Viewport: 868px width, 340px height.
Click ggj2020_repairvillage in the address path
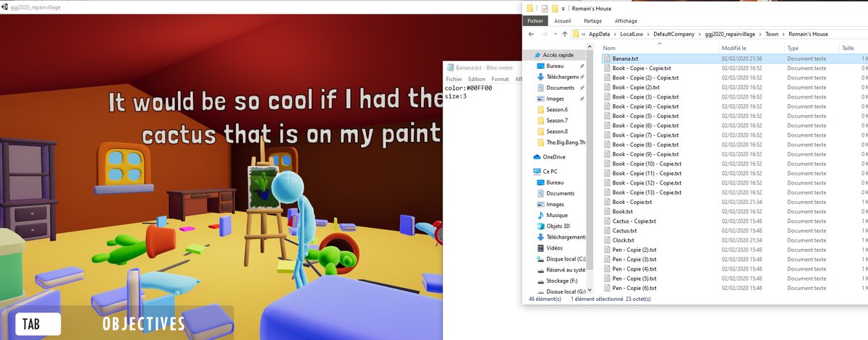click(x=730, y=34)
